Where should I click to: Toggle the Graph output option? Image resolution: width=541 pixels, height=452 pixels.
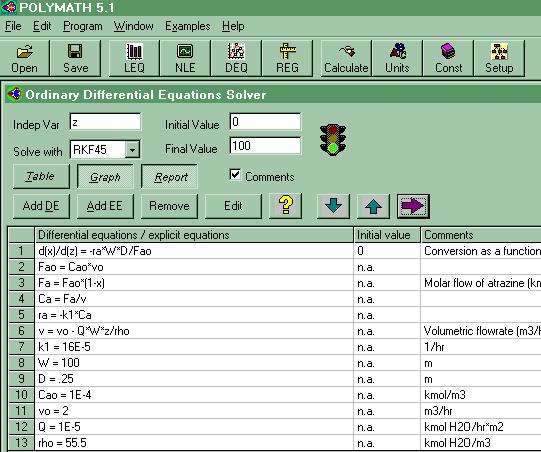tap(105, 176)
